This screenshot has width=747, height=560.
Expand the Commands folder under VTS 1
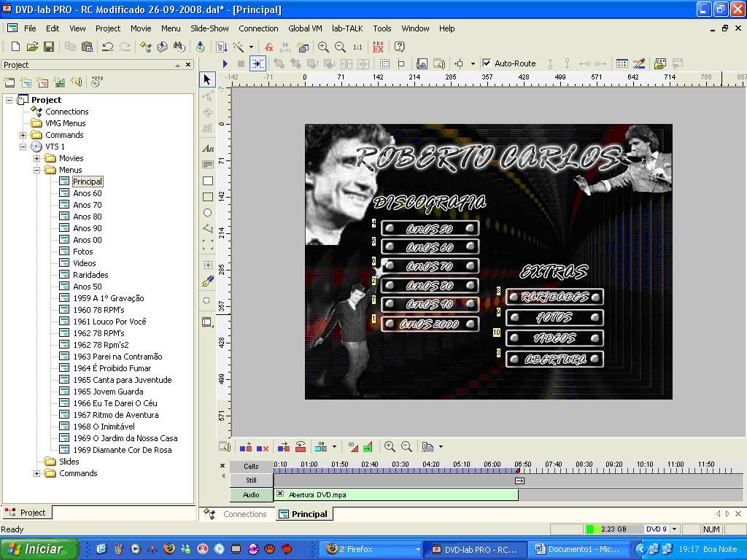(x=36, y=473)
